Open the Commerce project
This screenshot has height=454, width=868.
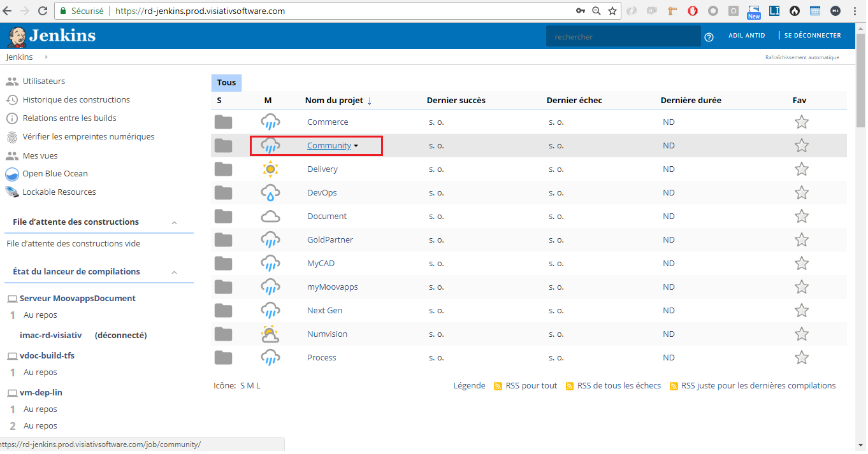click(x=328, y=122)
